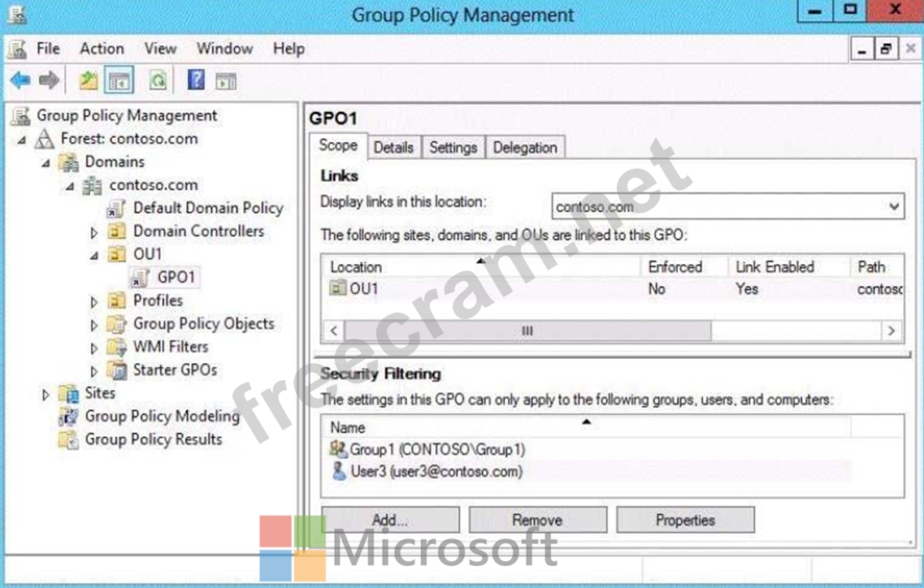This screenshot has width=924, height=588.
Task: Click the OU1 icon in the Links list
Action: pyautogui.click(x=337, y=288)
